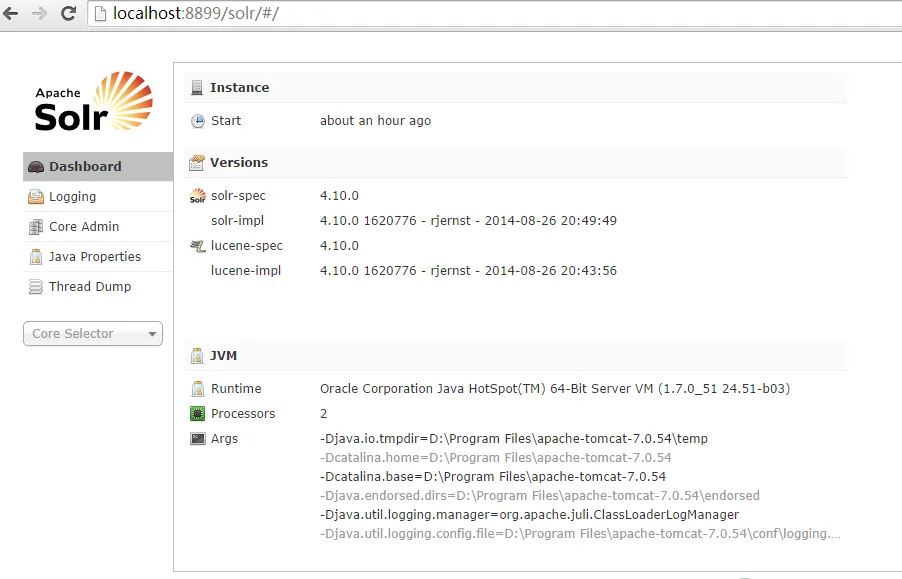The width and height of the screenshot is (902, 579).
Task: Click the Start label
Action: (226, 121)
